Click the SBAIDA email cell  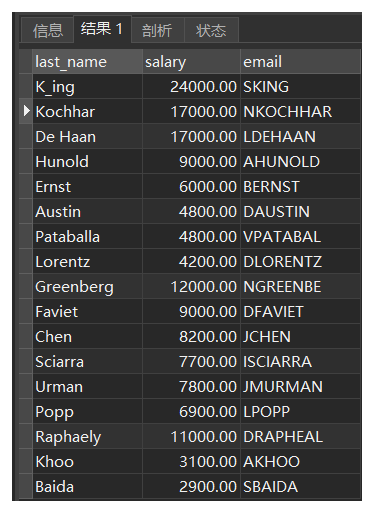(300, 487)
